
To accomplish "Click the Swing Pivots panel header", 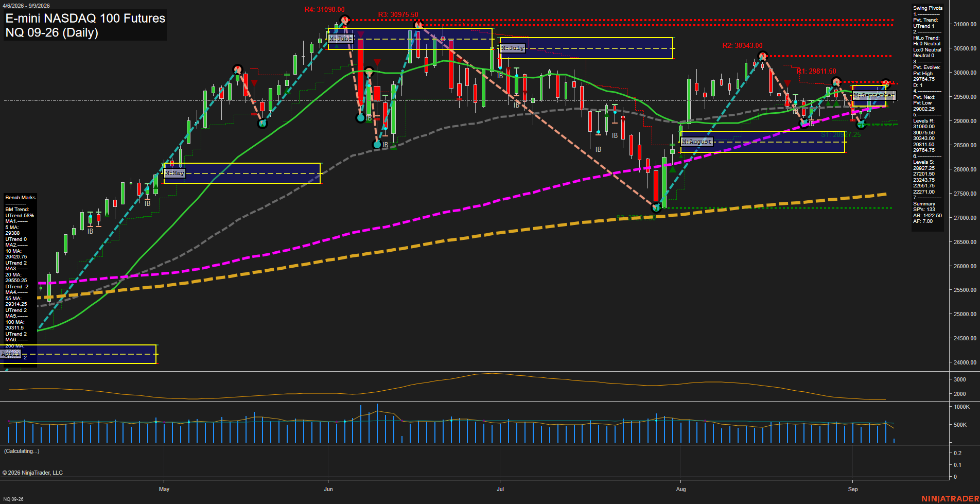I will pyautogui.click(x=928, y=8).
